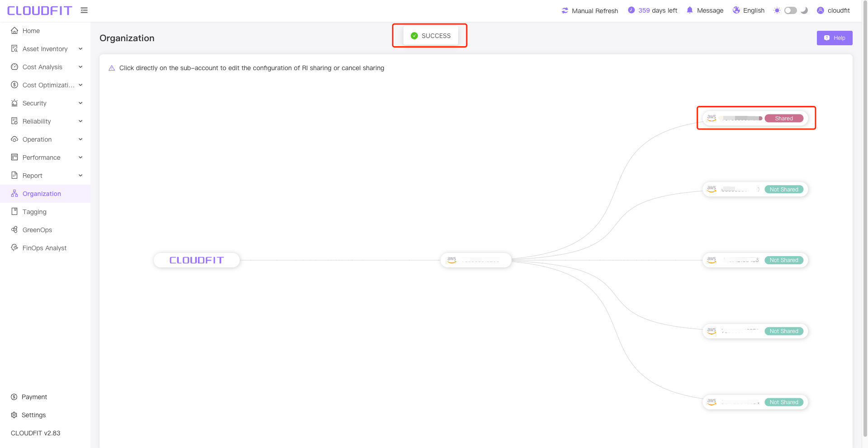Open the Organization menu item
This screenshot has height=448, width=868.
45,194
